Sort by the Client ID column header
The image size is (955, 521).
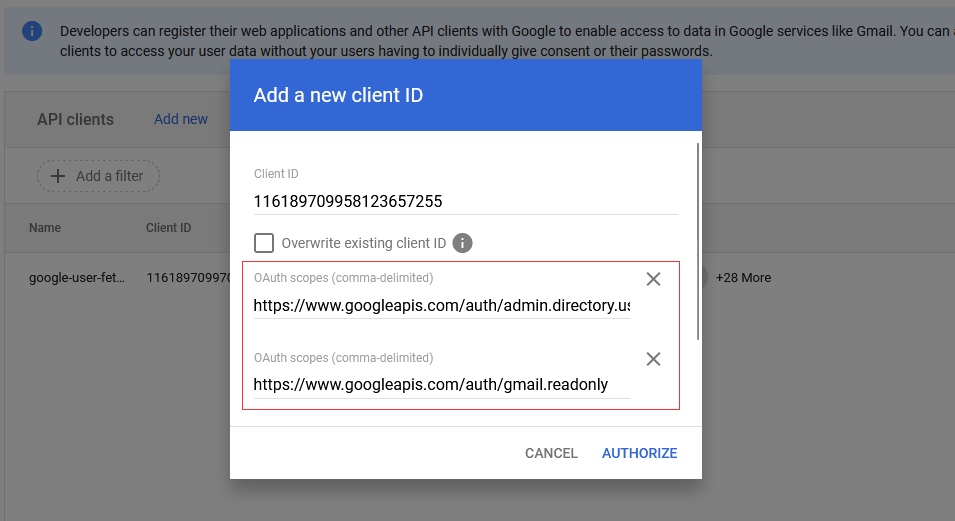tap(168, 228)
